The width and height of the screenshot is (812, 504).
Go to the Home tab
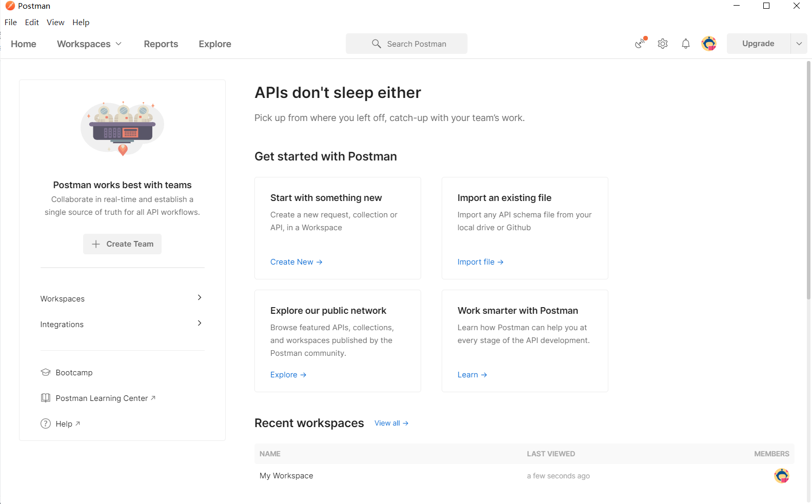[x=24, y=44]
